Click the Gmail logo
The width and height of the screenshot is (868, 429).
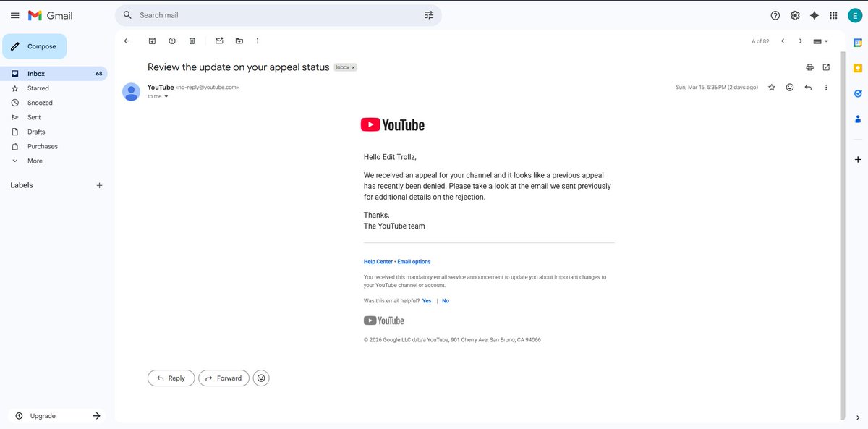click(x=50, y=15)
